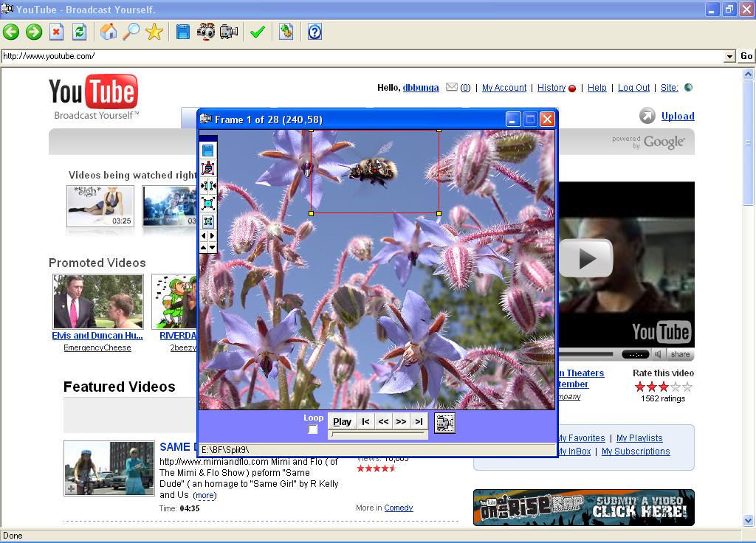Click the Refresh page icon
This screenshot has width=756, height=543.
(79, 32)
